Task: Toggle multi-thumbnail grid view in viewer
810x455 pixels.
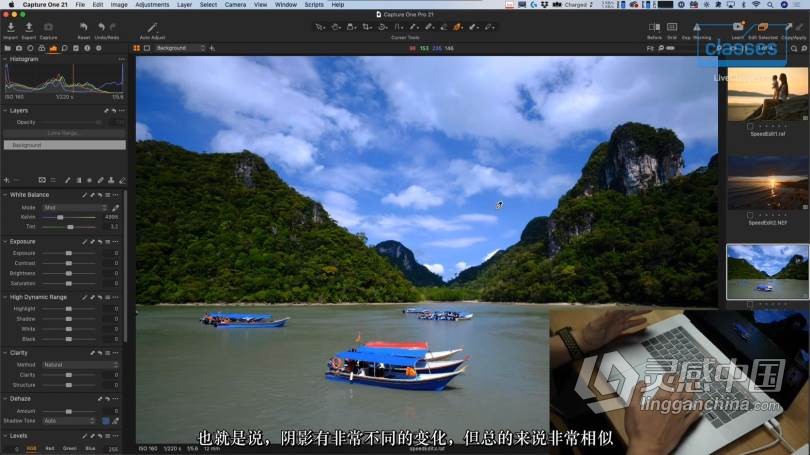Action: (x=136, y=48)
